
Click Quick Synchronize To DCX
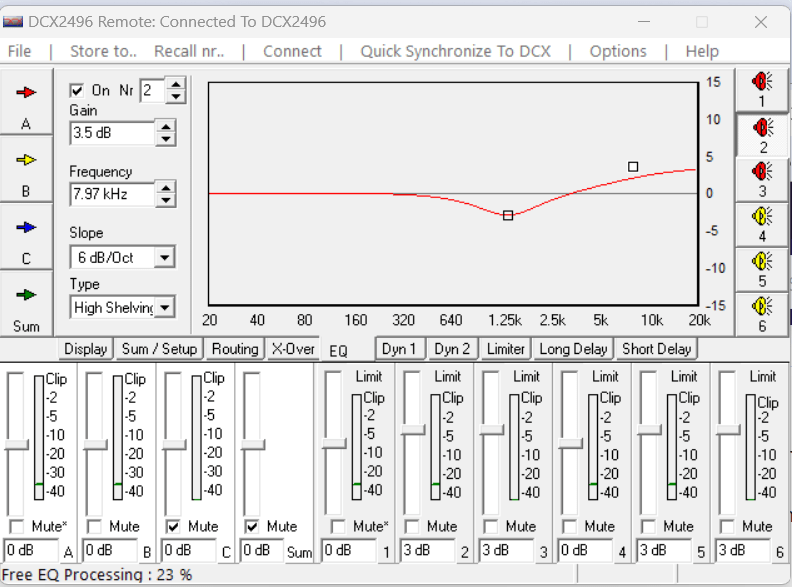455,51
